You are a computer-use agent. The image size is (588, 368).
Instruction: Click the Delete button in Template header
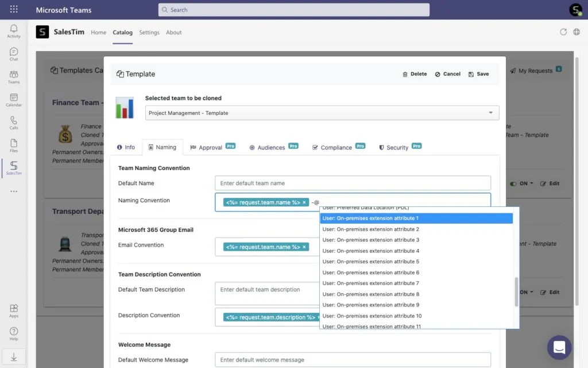415,74
